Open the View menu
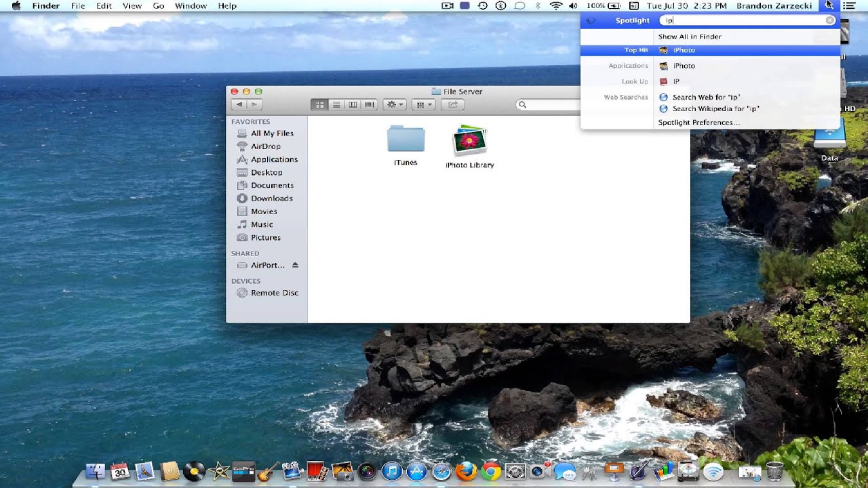This screenshot has width=868, height=488. (x=132, y=5)
